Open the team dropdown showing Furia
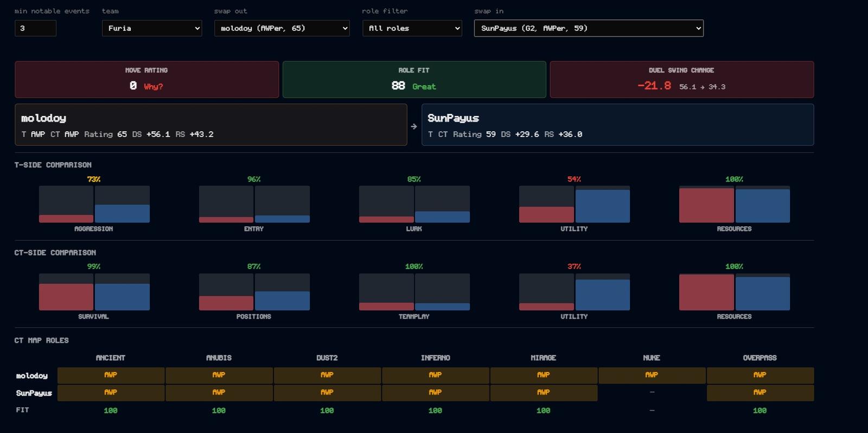Viewport: 868px width, 433px height. pyautogui.click(x=152, y=28)
